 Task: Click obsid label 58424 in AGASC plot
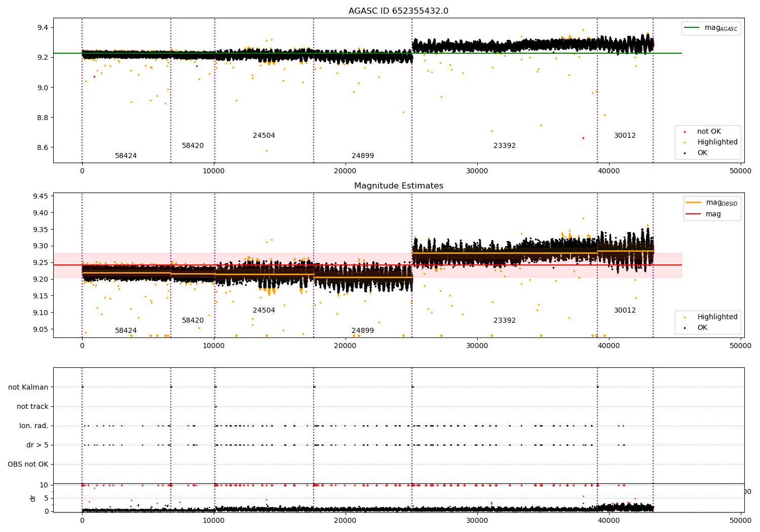(x=126, y=156)
